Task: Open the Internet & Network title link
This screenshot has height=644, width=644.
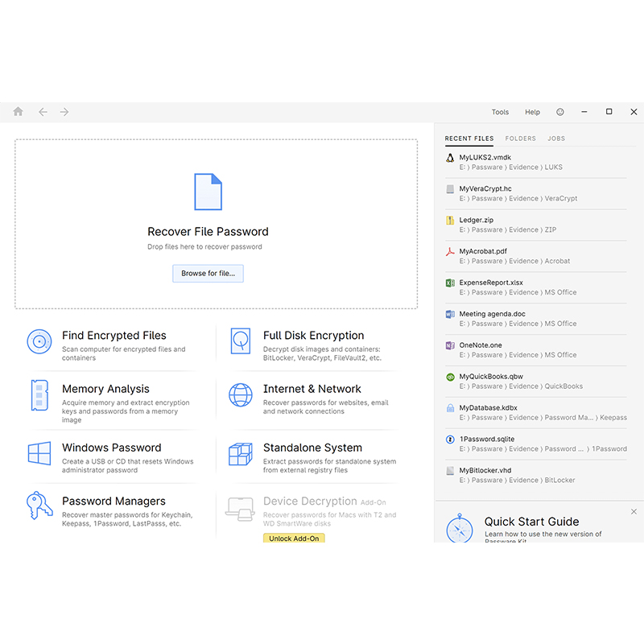Action: [312, 389]
